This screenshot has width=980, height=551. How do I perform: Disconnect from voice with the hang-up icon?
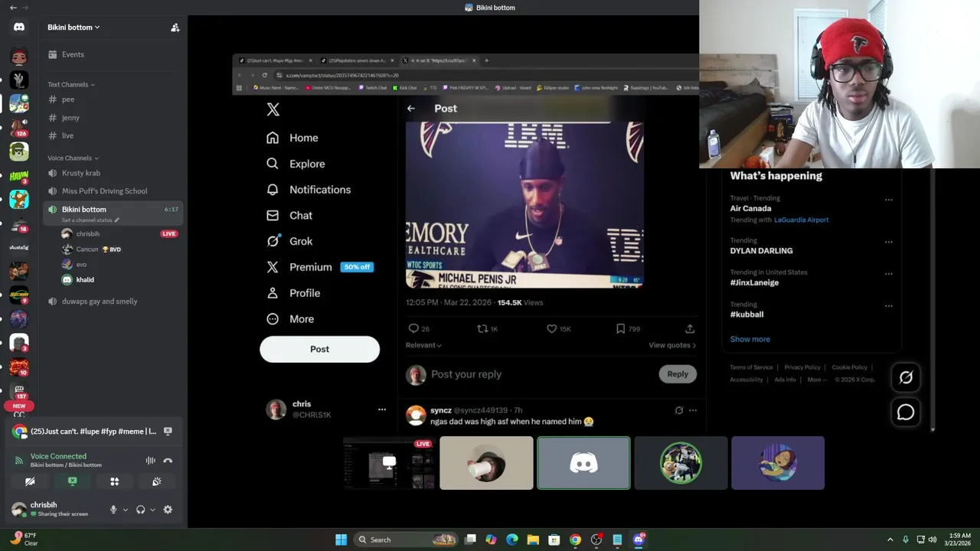point(168,460)
